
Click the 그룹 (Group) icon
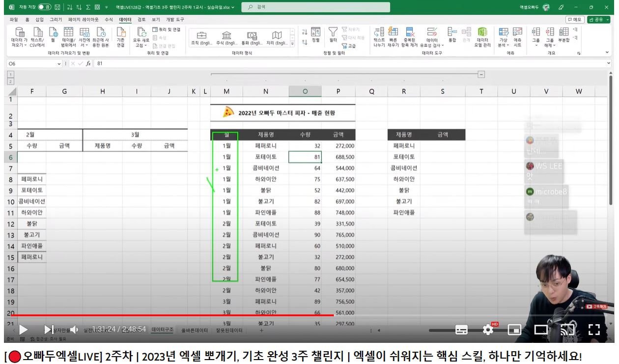pyautogui.click(x=536, y=37)
